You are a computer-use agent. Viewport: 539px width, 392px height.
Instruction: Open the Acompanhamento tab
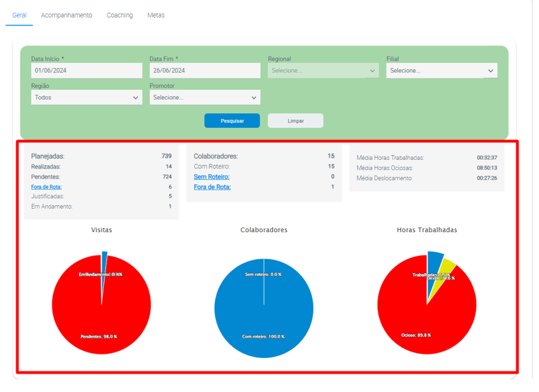coord(66,15)
